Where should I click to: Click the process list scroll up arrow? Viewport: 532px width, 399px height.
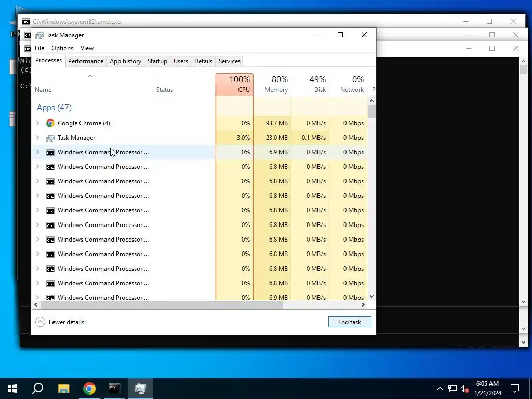pos(371,101)
